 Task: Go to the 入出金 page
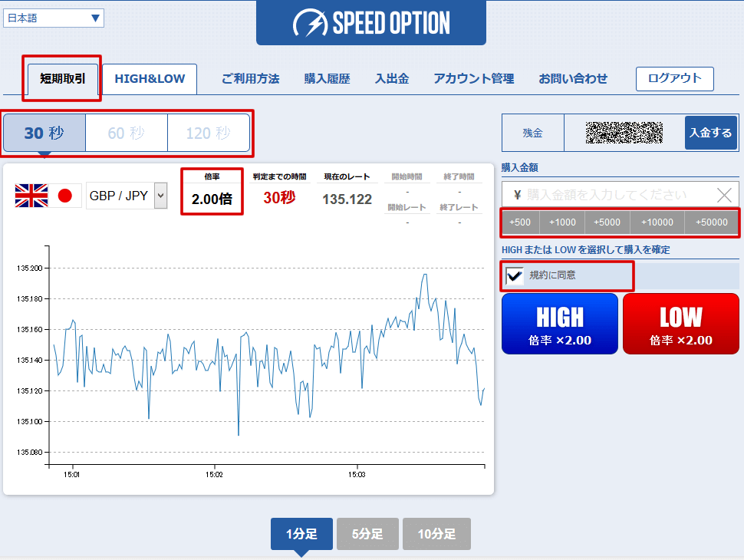coord(392,79)
